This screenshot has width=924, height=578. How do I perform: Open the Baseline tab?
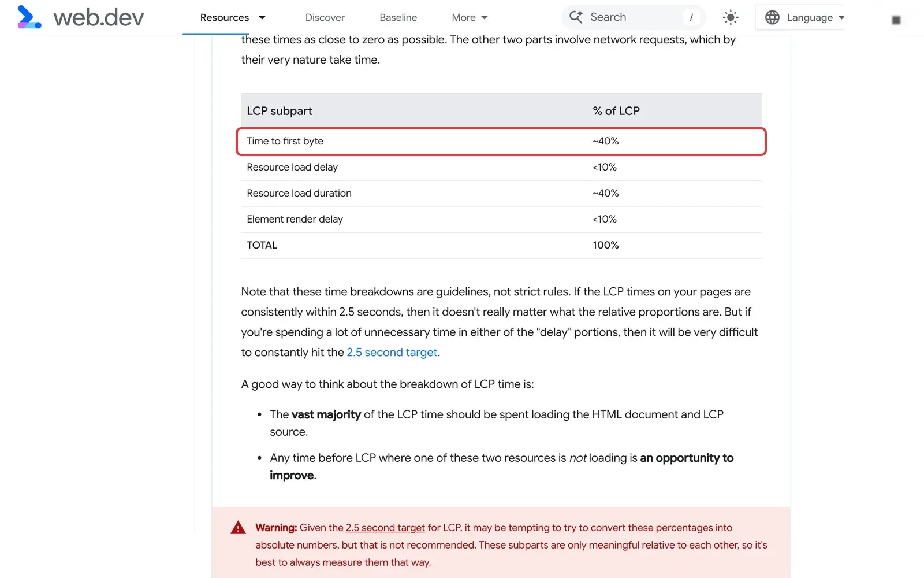pyautogui.click(x=398, y=17)
